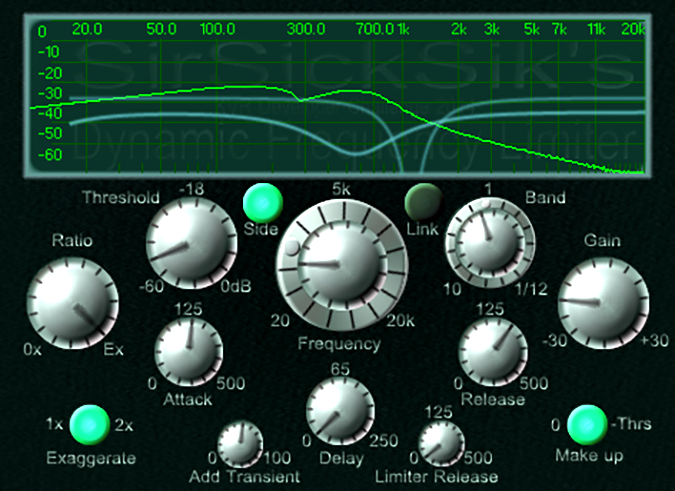Click the spectrum analyzer display
675x491 pixels.
click(338, 96)
